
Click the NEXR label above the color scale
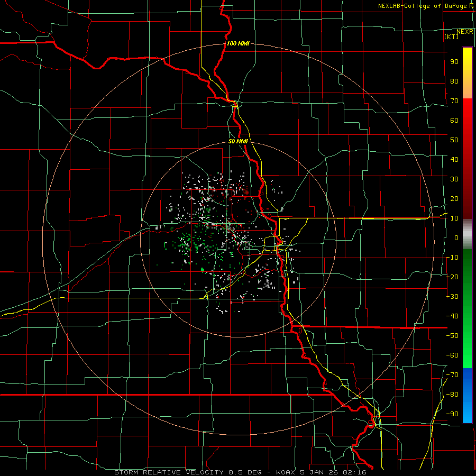coord(465,32)
